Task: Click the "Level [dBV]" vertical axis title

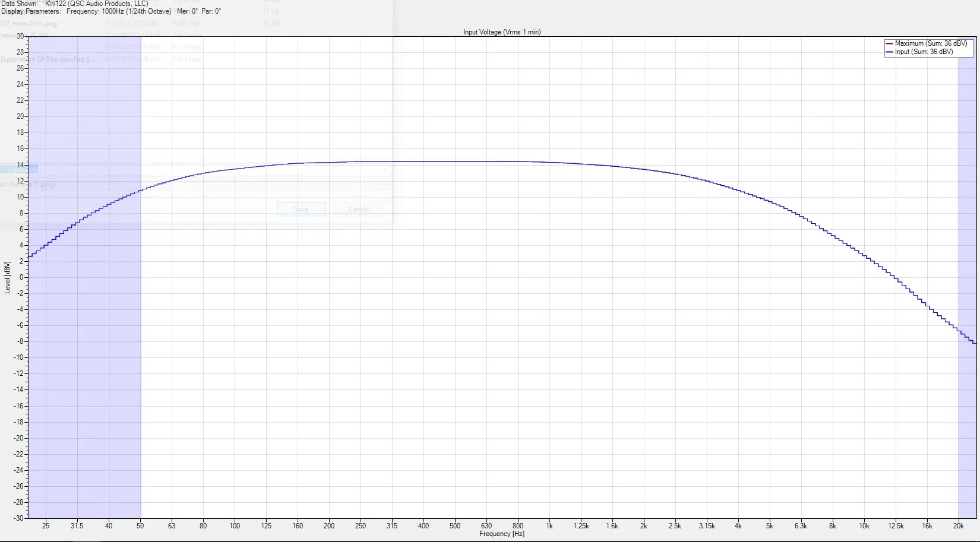Action: point(8,277)
